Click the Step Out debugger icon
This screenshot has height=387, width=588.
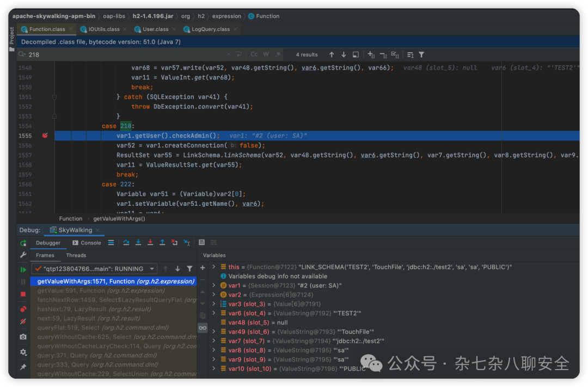pyautogui.click(x=162, y=243)
